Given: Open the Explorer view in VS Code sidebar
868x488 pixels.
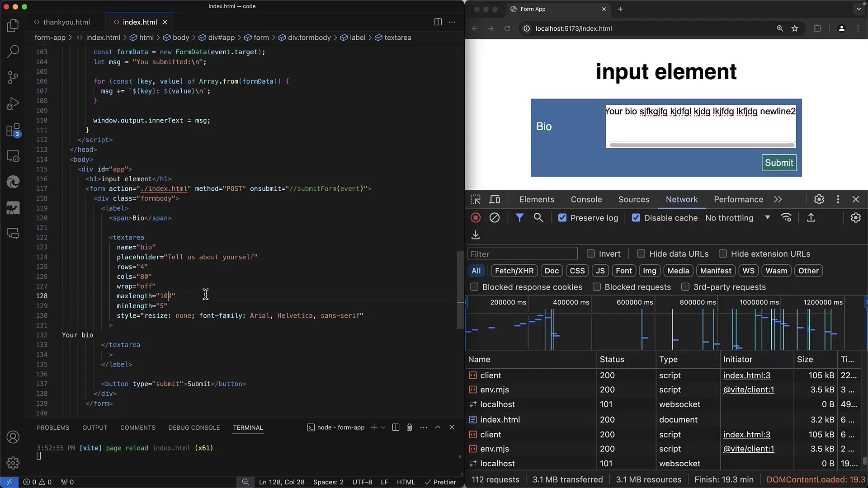Looking at the screenshot, I should 13,26.
